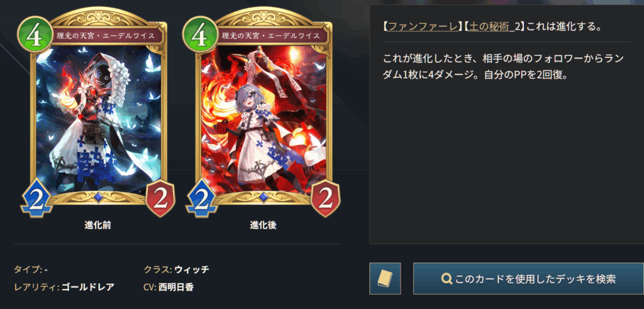Click the blue attack 2 icon on pre-evolution card
The width and height of the screenshot is (644, 309).
point(35,198)
